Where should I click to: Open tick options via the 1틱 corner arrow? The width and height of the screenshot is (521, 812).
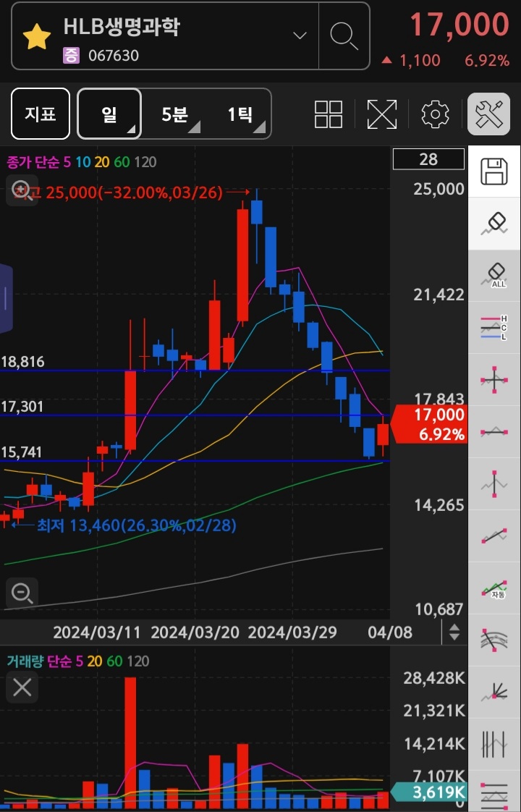click(x=259, y=127)
